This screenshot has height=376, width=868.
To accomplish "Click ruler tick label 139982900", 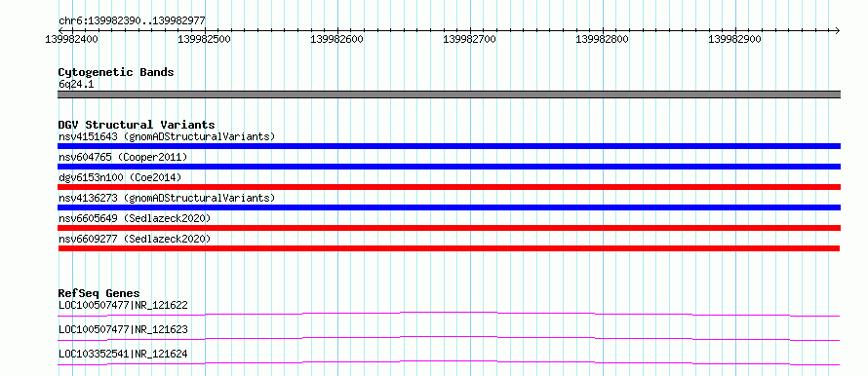I will pos(735,39).
